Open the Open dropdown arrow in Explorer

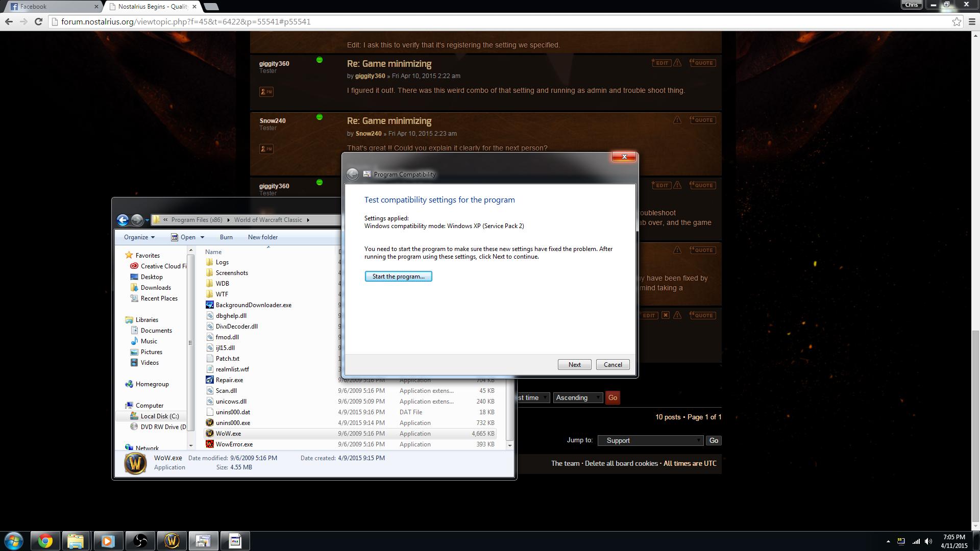(x=202, y=237)
